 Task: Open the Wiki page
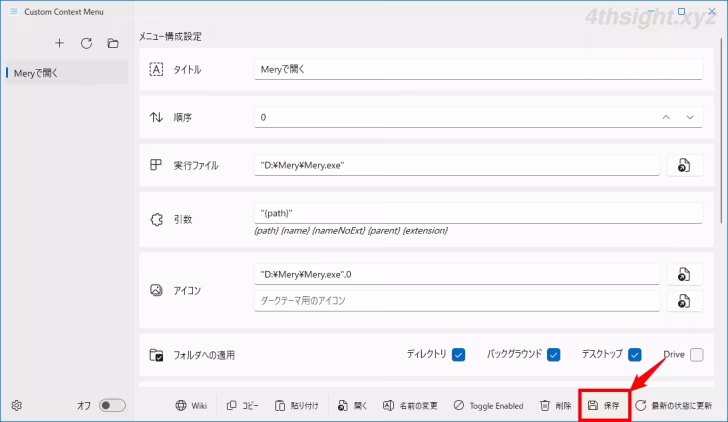coord(191,405)
